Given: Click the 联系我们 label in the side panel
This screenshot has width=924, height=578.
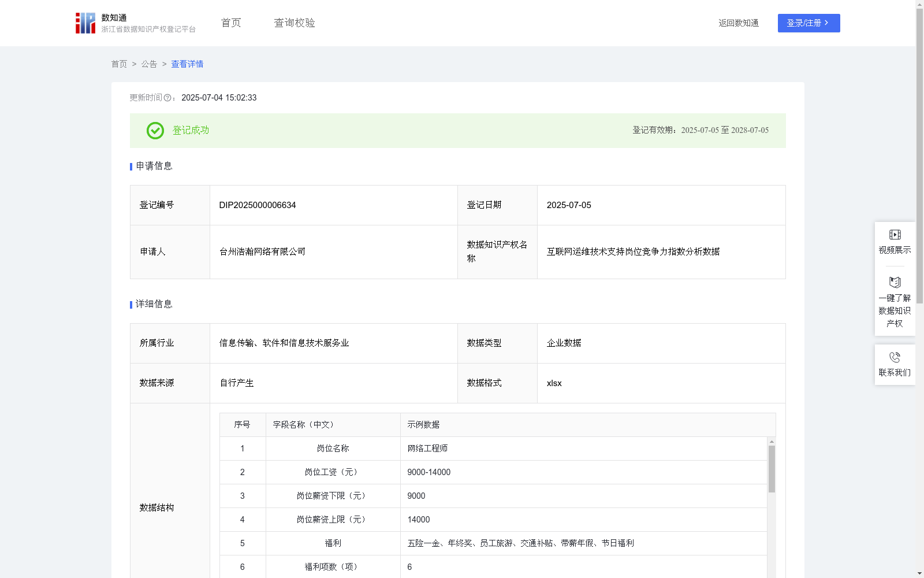Looking at the screenshot, I should [895, 373].
